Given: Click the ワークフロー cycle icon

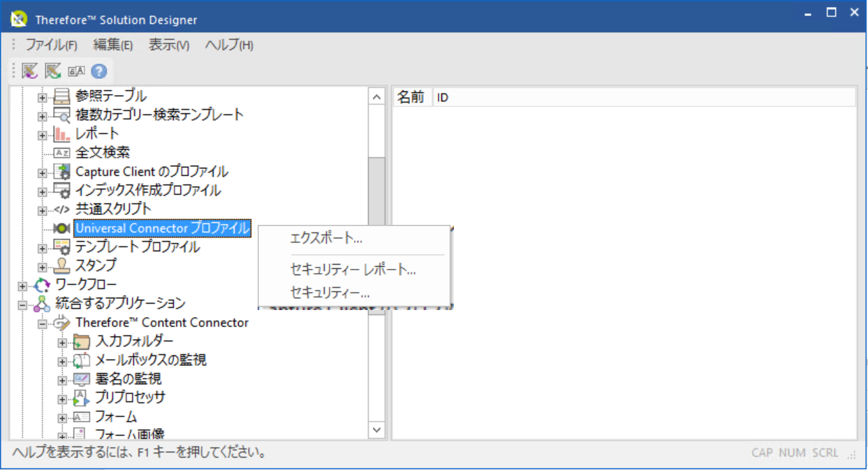Looking at the screenshot, I should pyautogui.click(x=43, y=284).
